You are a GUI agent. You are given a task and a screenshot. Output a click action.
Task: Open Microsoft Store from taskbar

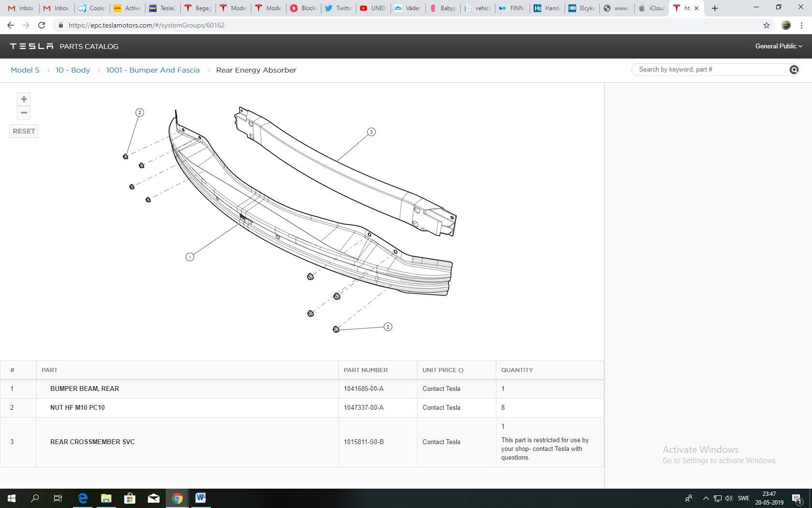pos(130,498)
